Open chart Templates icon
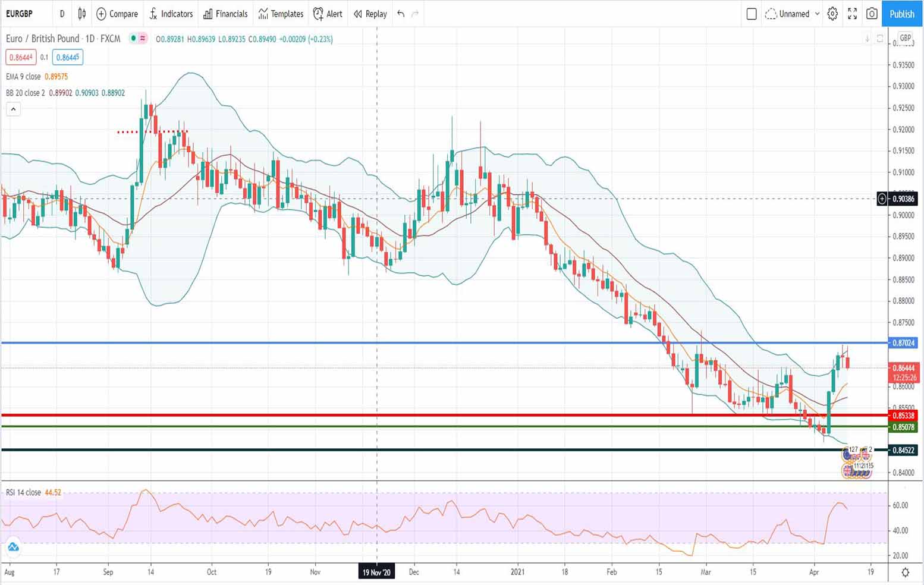The width and height of the screenshot is (924, 585). tap(281, 14)
